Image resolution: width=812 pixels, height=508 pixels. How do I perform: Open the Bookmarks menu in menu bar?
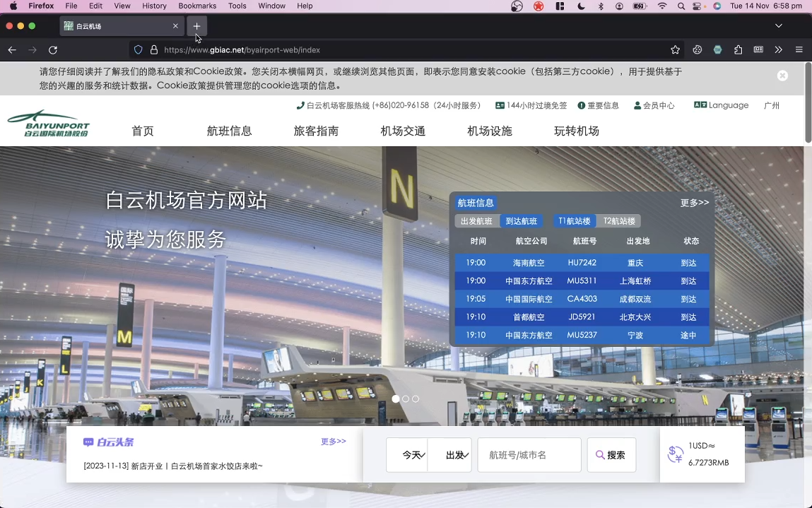(x=197, y=6)
